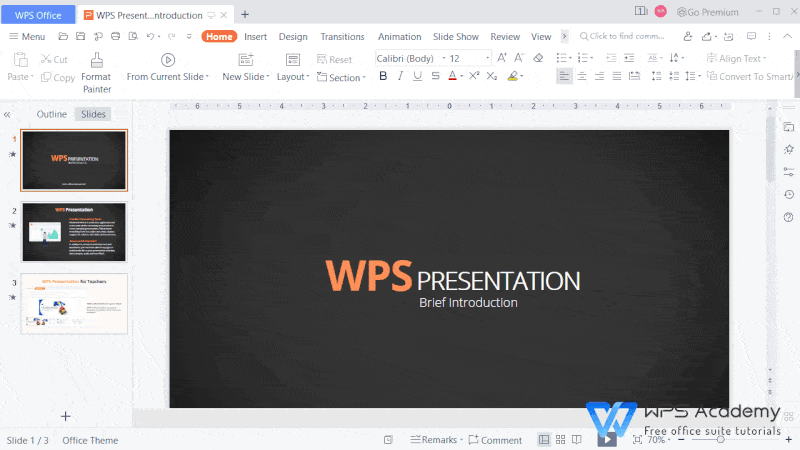
Task: Toggle Bold formatting
Action: click(x=383, y=76)
